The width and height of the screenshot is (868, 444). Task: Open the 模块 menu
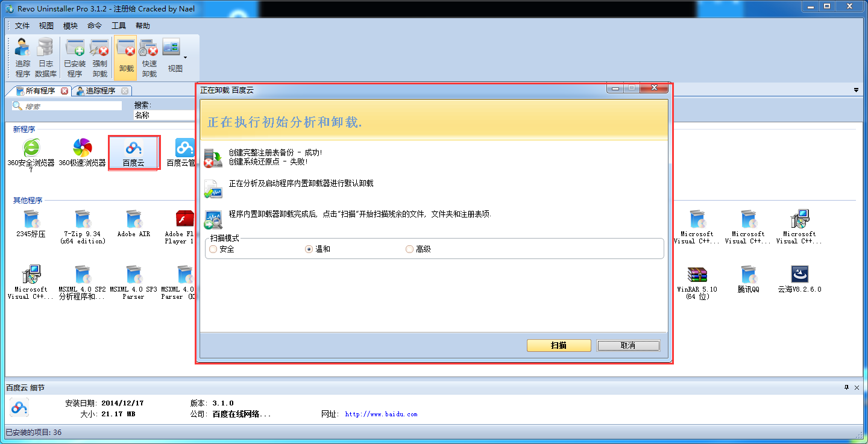click(x=71, y=26)
